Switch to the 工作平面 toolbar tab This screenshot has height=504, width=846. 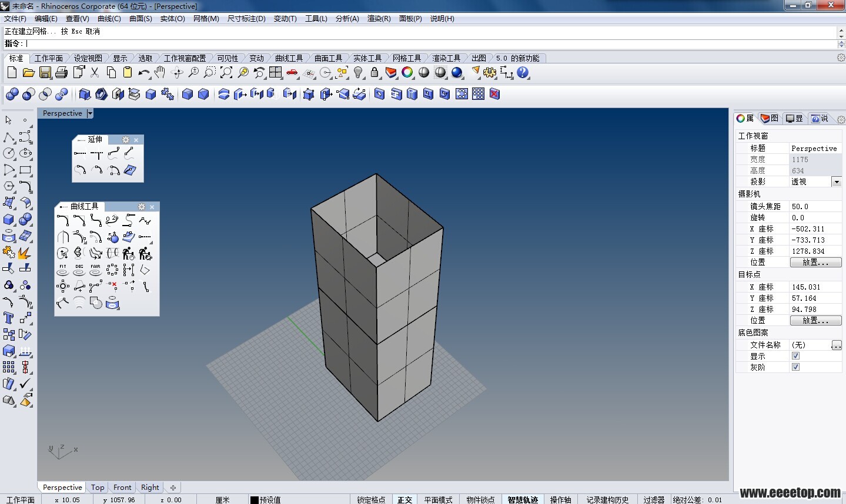[x=48, y=58]
